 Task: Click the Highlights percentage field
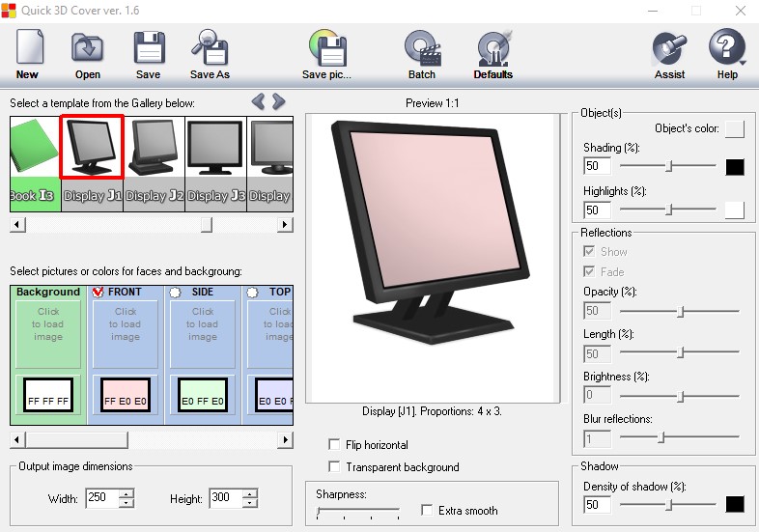click(x=598, y=210)
